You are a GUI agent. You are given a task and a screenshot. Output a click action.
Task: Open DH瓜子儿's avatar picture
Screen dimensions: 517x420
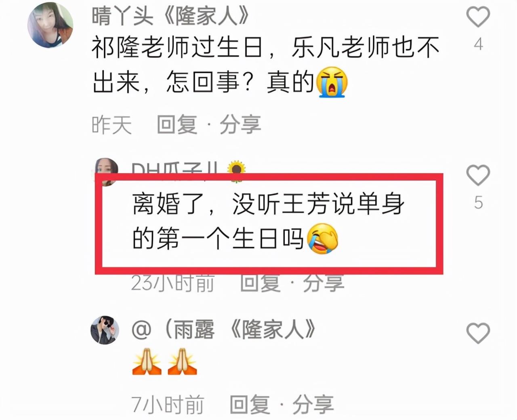tap(106, 172)
